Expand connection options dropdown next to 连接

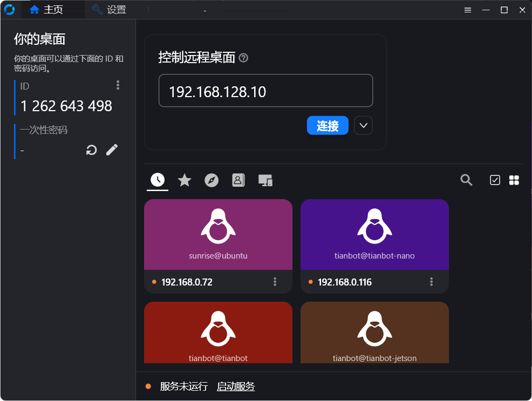pyautogui.click(x=363, y=126)
